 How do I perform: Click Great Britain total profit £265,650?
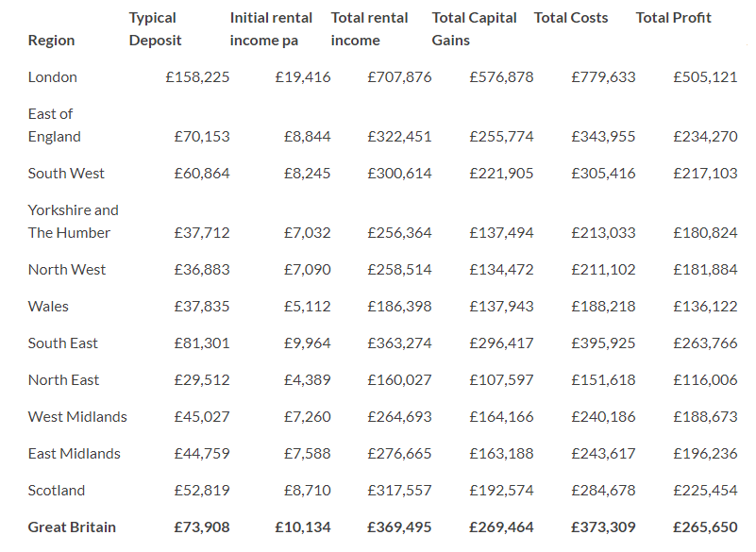pos(705,527)
